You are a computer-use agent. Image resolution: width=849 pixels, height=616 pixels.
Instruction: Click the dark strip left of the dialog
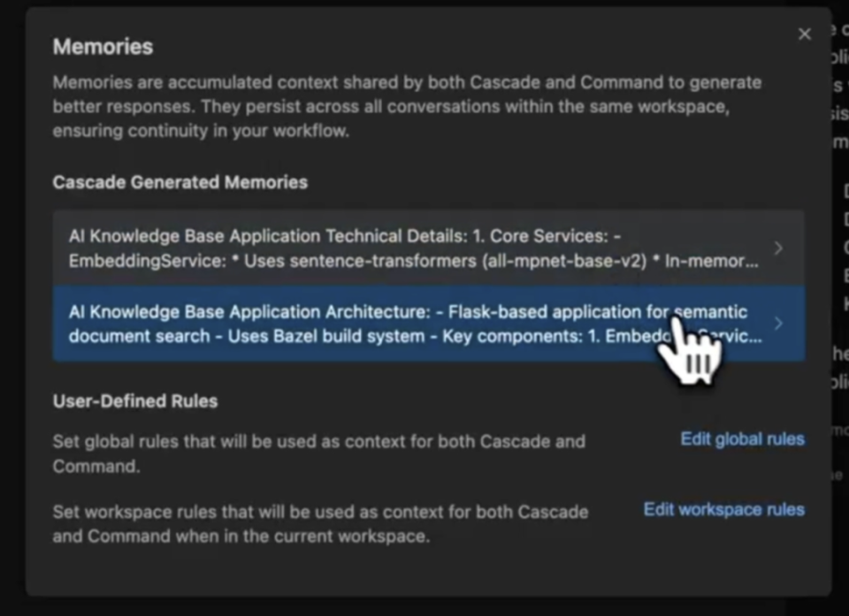click(11, 309)
